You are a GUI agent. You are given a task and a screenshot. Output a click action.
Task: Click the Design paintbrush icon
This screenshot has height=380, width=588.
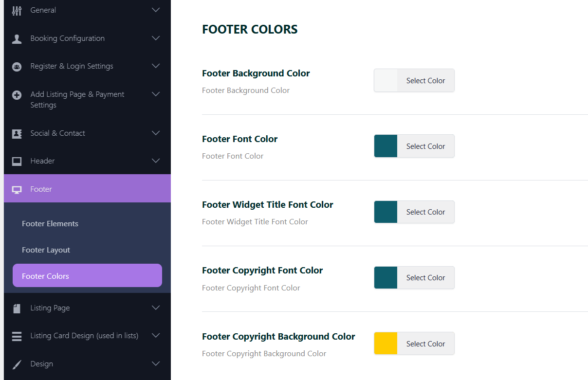(x=17, y=364)
